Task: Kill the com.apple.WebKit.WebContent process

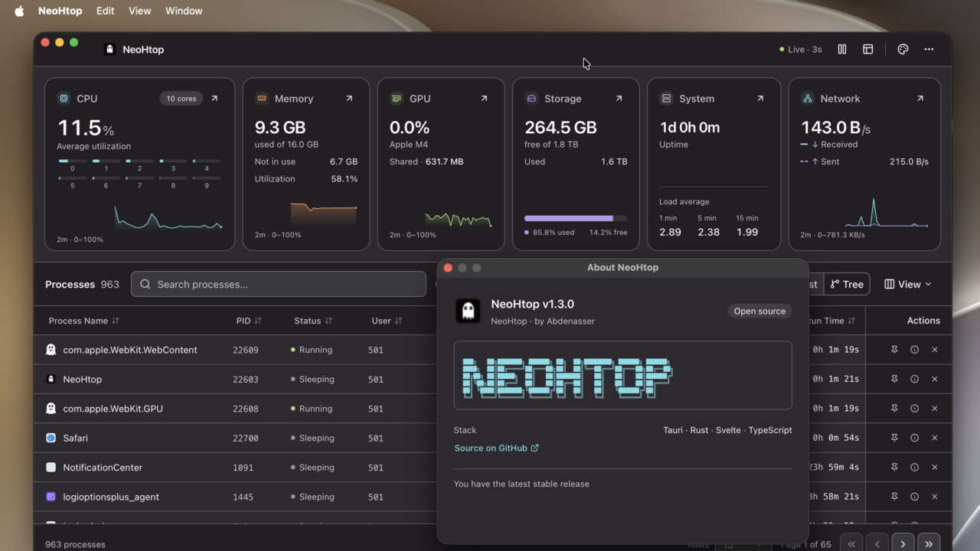Action: [934, 350]
